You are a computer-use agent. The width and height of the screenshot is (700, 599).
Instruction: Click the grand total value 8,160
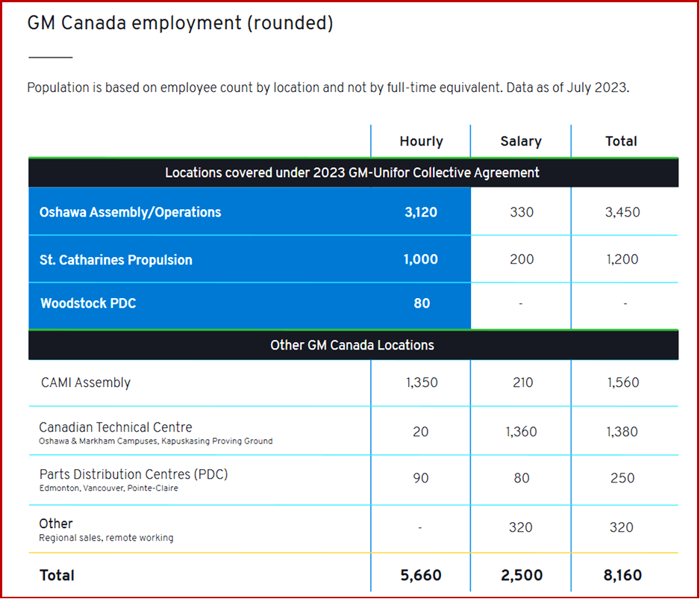tap(621, 575)
